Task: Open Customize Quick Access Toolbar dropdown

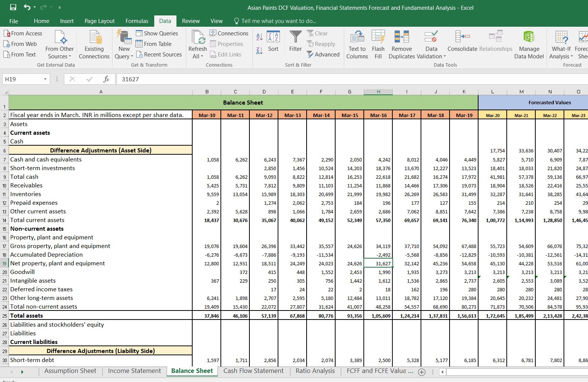Action: (x=60, y=7)
